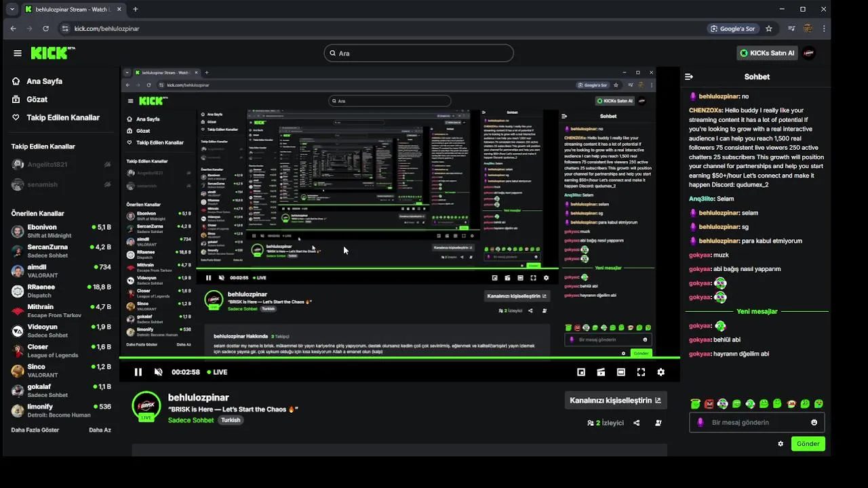Click the 2 İzleyici viewer count

coord(606,423)
